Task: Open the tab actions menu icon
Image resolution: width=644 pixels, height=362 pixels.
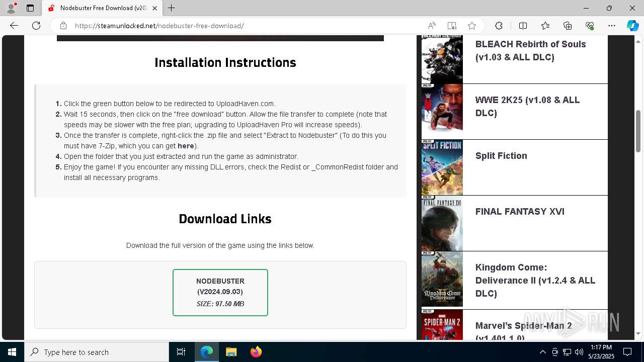Action: pos(30,8)
